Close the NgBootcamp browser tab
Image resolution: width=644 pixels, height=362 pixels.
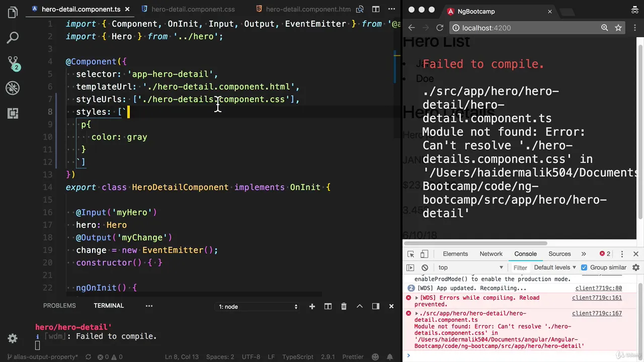[x=549, y=12]
